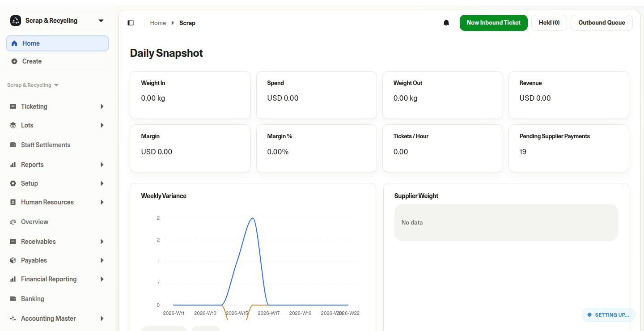Click the Daily Snapshot heading
Image resolution: width=644 pixels, height=331 pixels.
166,53
